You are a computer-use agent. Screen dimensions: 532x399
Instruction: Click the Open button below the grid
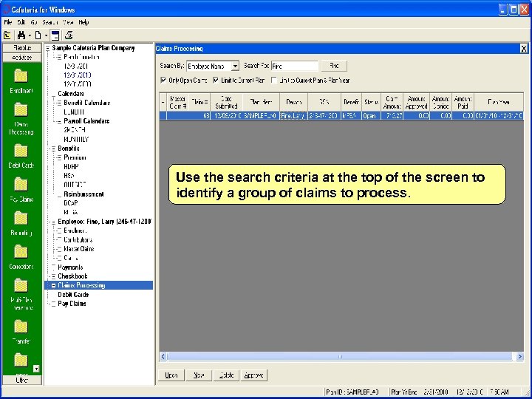171,375
